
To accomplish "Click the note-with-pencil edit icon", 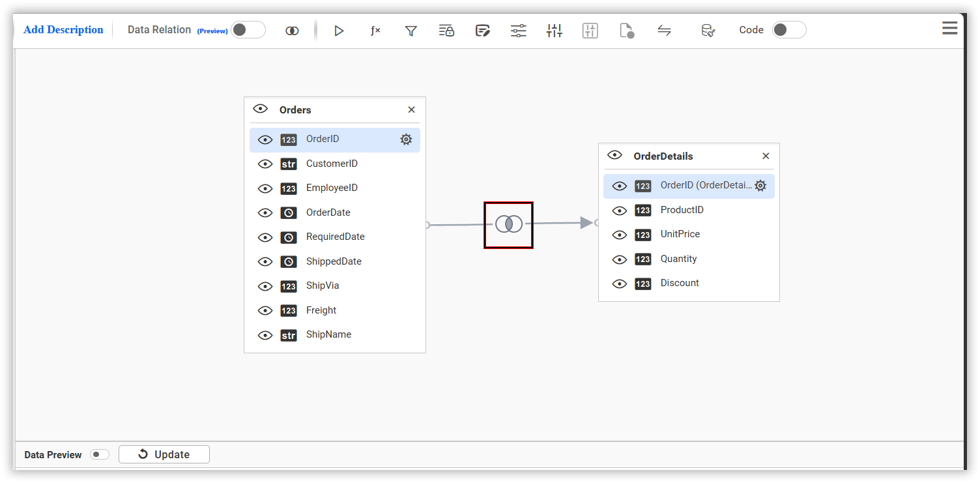I will 483,31.
